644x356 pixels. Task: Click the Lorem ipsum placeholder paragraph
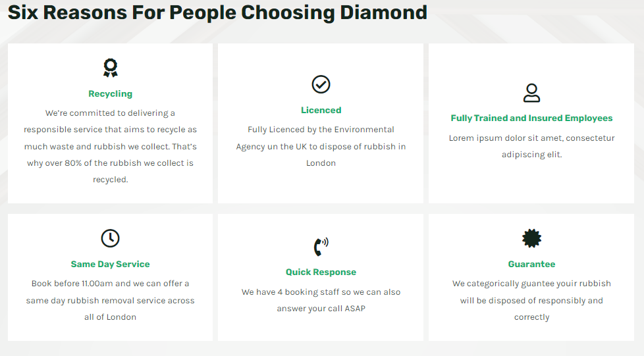click(531, 146)
